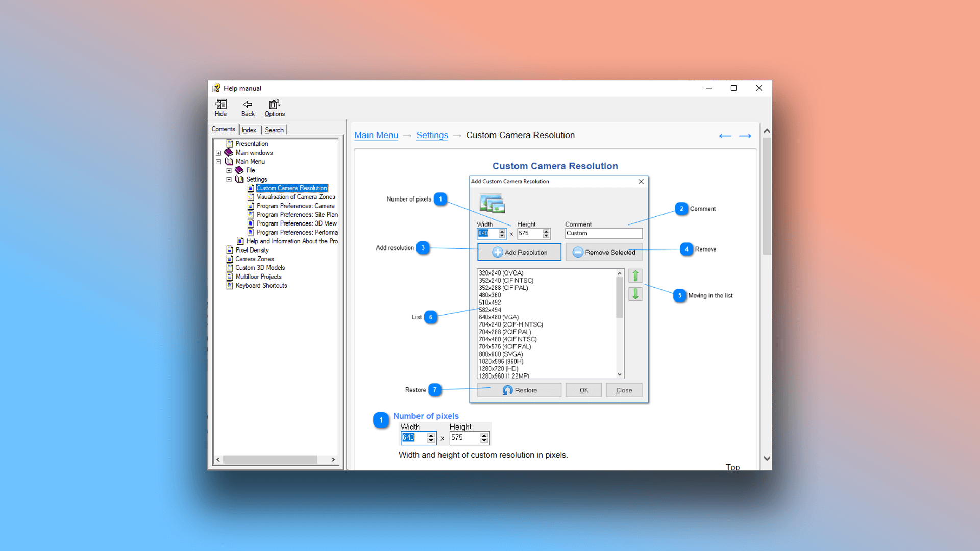
Task: Click the horizontal scrollbar right arrow
Action: tap(333, 459)
